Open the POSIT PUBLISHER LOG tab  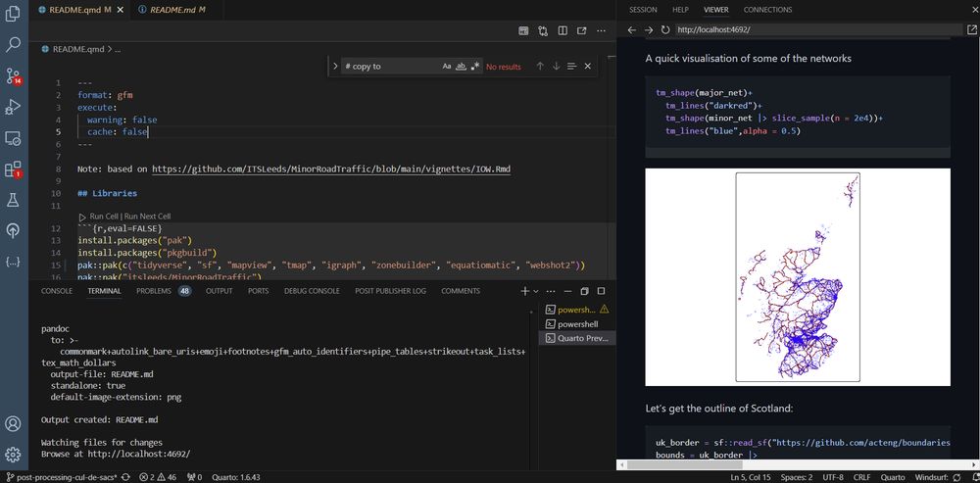click(391, 291)
